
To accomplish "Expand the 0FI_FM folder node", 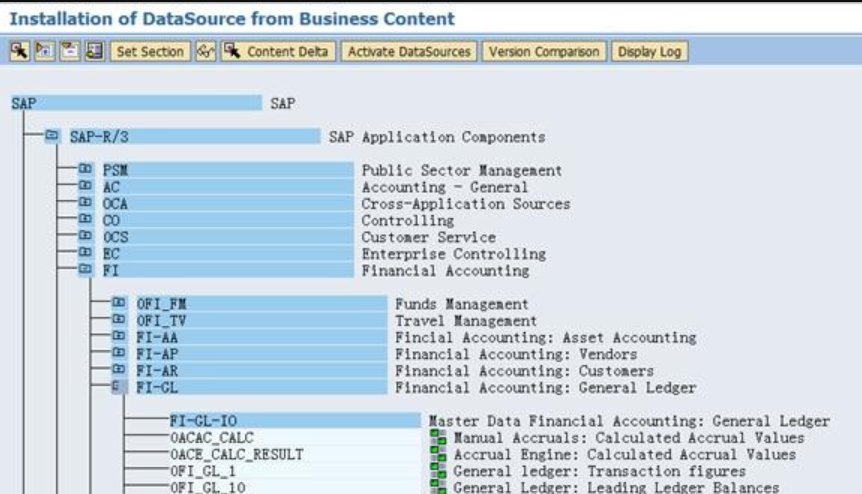I will point(119,302).
